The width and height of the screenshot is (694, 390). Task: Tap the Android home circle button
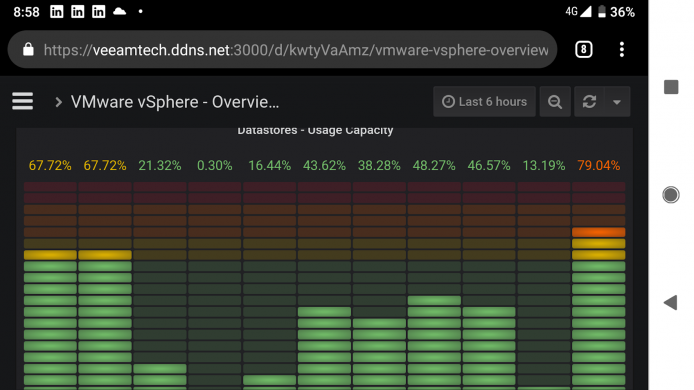coord(671,194)
